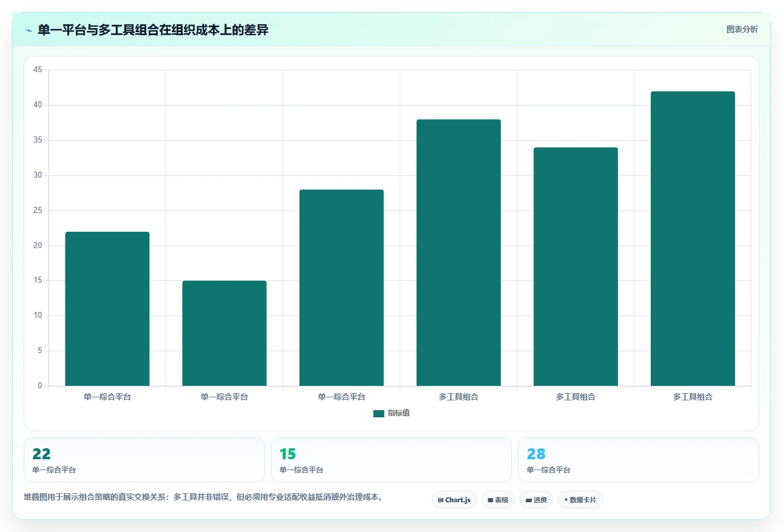Click the y-axis label 0
Screen dimensions: 783x532
pyautogui.click(x=40, y=386)
